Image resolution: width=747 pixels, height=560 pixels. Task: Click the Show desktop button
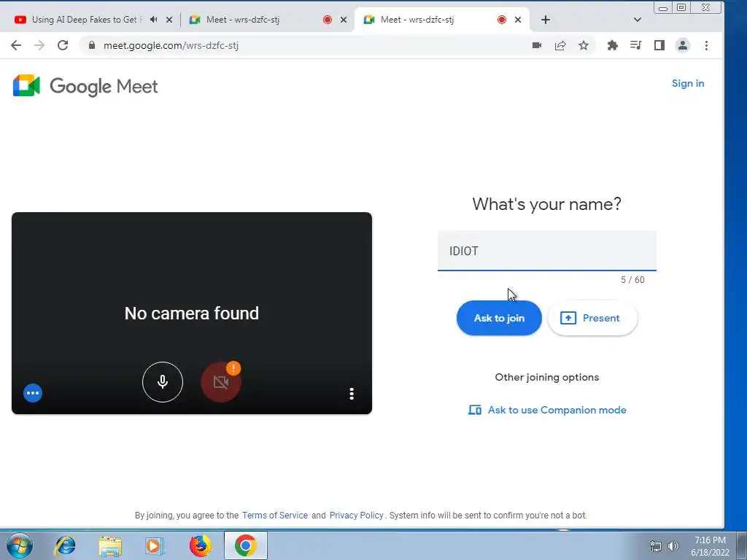[742, 545]
